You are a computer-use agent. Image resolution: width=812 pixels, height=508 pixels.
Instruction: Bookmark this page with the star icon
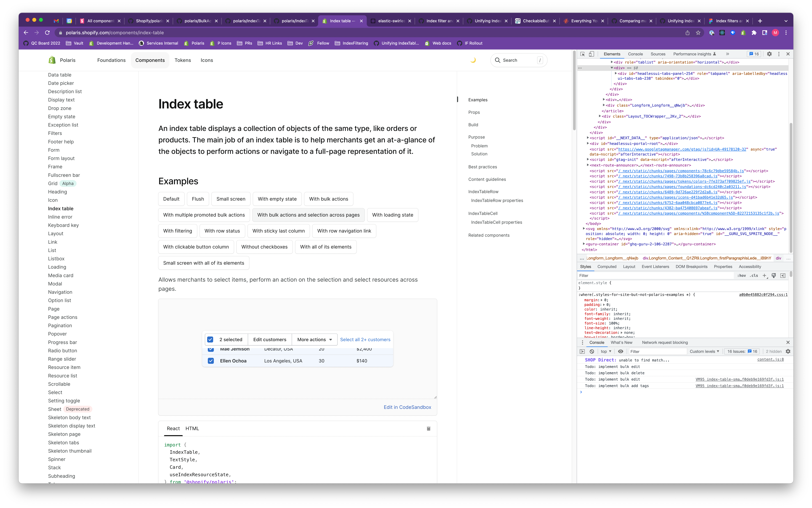(698, 33)
